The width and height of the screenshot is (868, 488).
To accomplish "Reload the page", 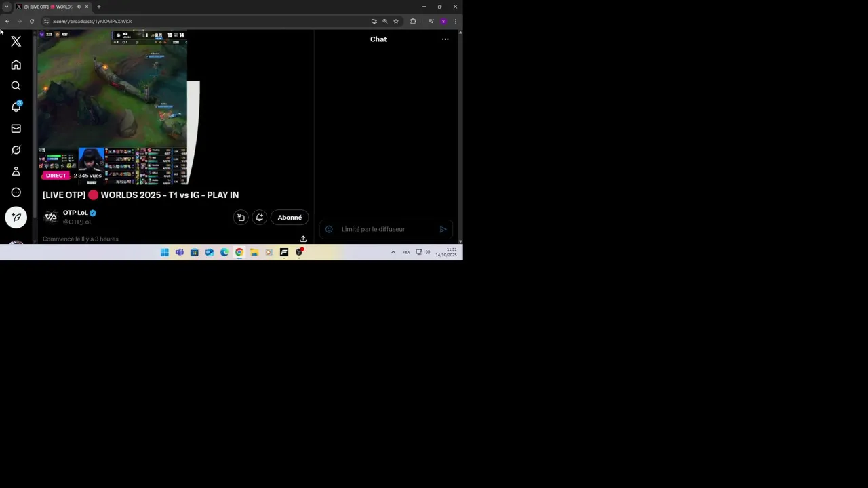I will point(31,21).
